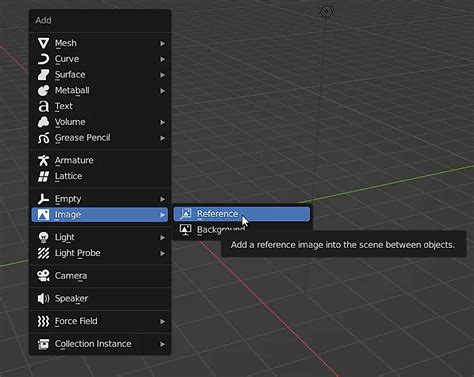Click the Grease Pencil icon

pos(43,138)
